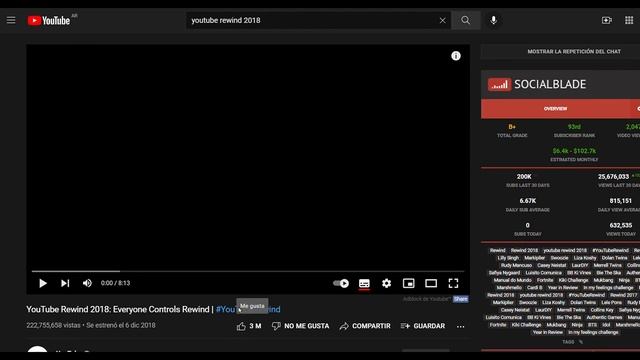
Task: Click the B+ total grade value
Action: tap(512, 127)
